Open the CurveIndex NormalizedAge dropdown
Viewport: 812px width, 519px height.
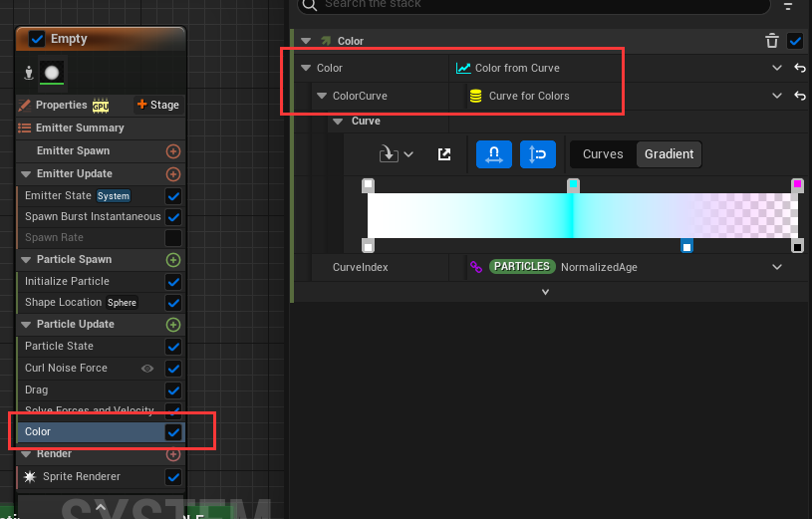tap(777, 267)
